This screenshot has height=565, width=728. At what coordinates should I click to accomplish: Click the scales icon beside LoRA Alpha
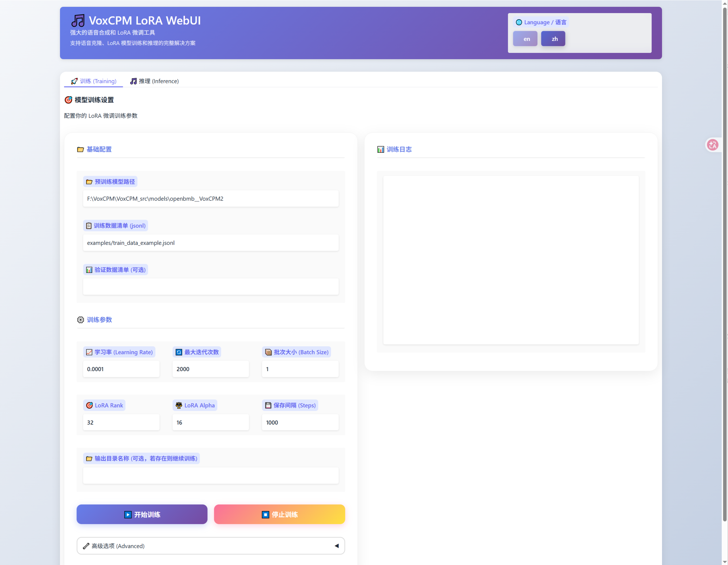179,405
